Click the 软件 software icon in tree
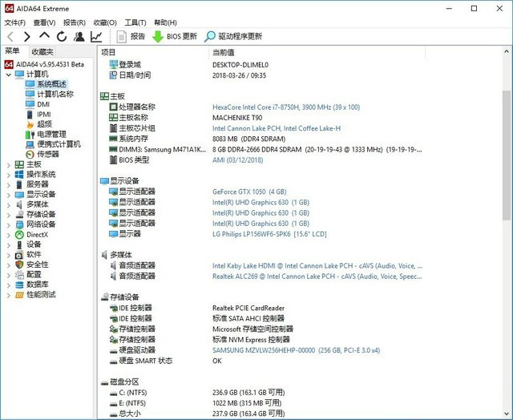The height and width of the screenshot is (420, 513). click(19, 255)
